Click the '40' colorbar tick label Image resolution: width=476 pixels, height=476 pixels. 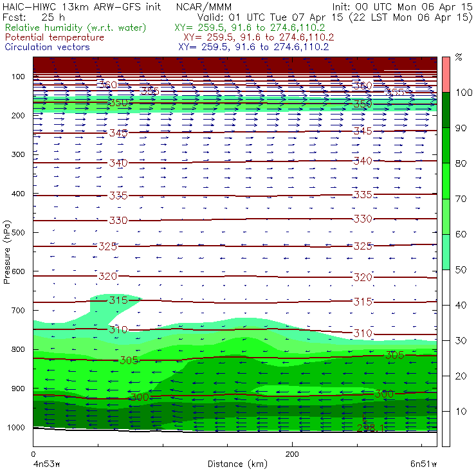click(461, 306)
